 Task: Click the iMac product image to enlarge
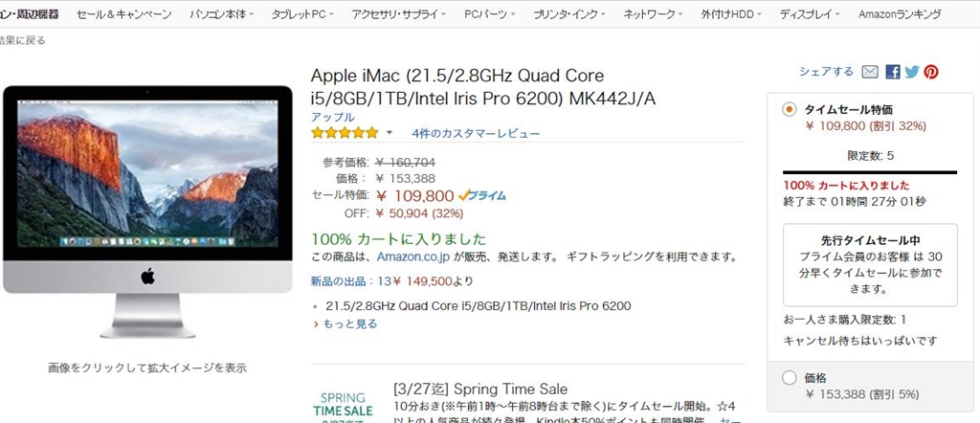(x=147, y=211)
